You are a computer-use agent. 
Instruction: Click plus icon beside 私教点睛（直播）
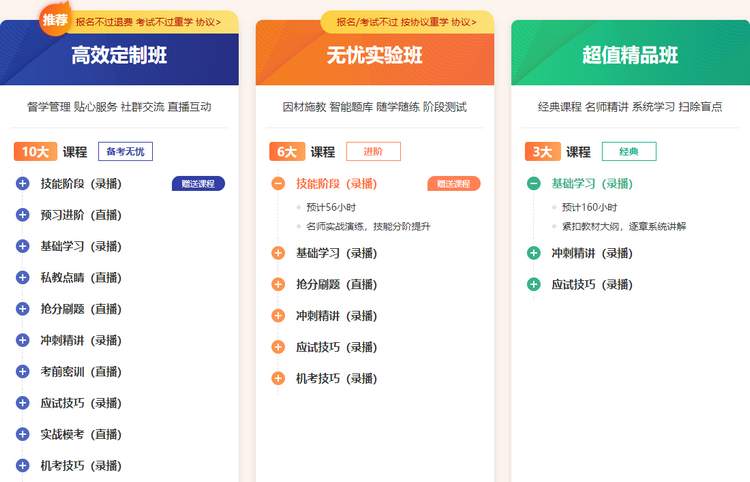[22, 278]
